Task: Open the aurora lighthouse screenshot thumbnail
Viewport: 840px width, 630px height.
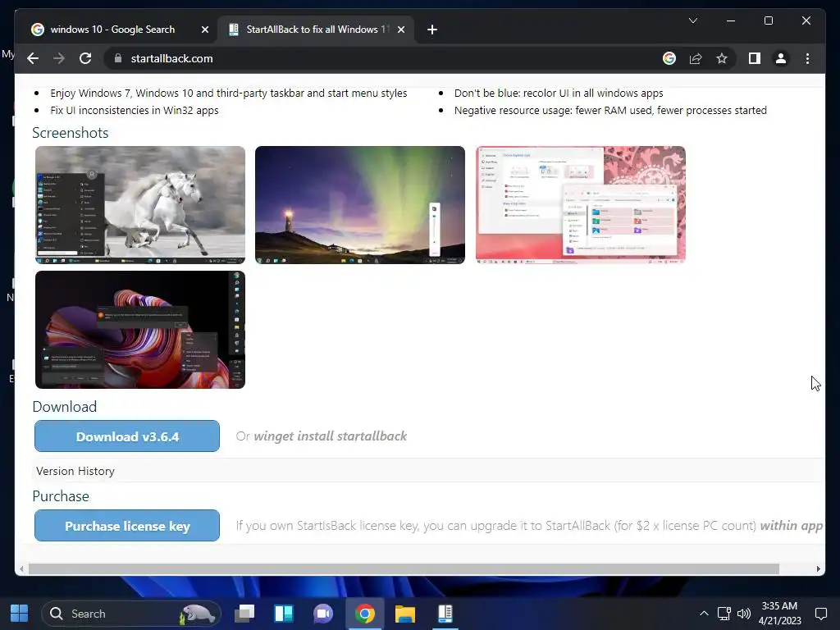Action: pyautogui.click(x=360, y=204)
